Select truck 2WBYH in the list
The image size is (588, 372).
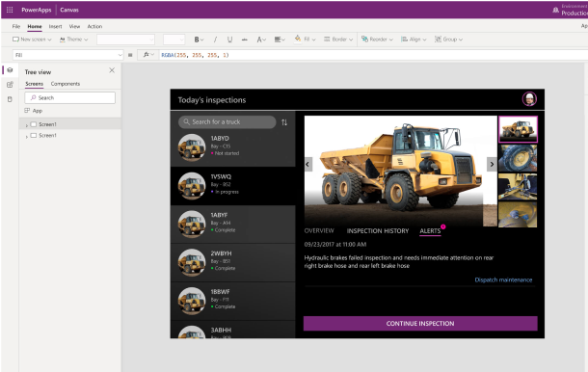click(233, 262)
